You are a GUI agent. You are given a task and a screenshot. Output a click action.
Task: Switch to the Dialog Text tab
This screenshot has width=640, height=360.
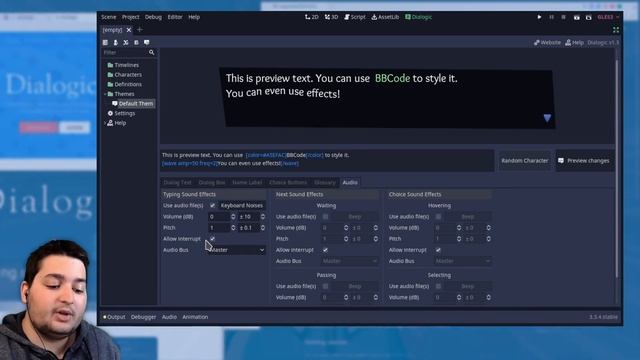click(177, 182)
